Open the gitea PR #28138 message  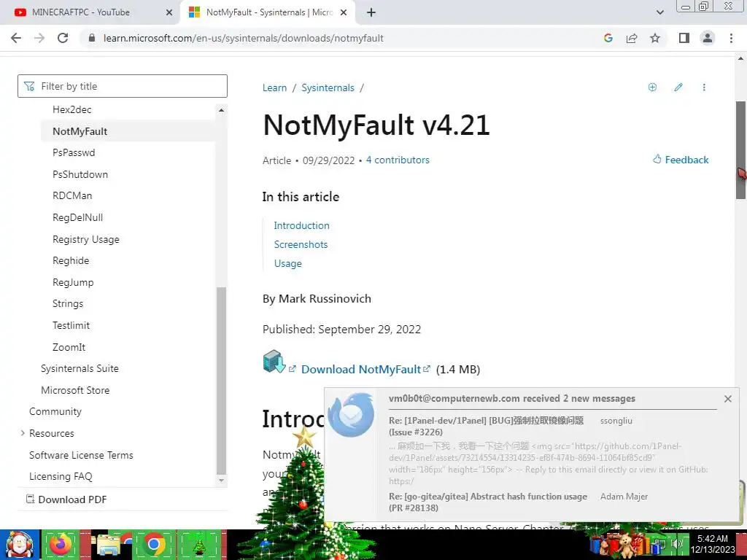tap(488, 502)
